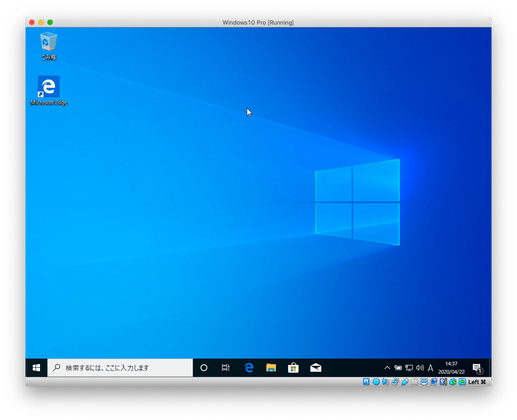This screenshot has width=517, height=420.
Task: Launch Microsoft Edge from the taskbar
Action: point(249,368)
